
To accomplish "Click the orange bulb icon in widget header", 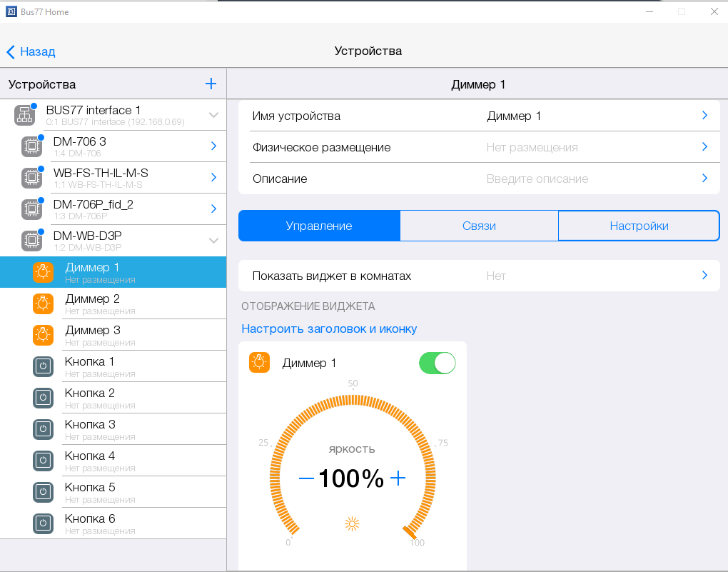I will tap(260, 363).
